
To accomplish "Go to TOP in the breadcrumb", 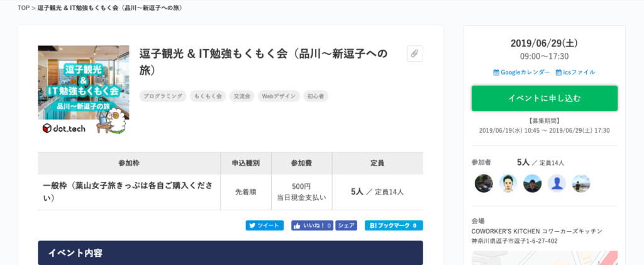I will point(23,8).
